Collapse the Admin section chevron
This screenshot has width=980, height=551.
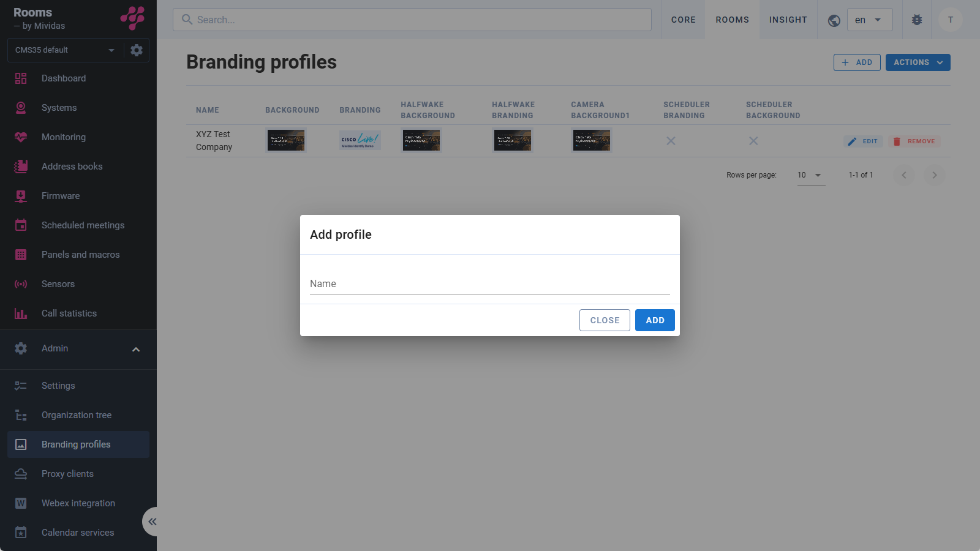(x=136, y=349)
